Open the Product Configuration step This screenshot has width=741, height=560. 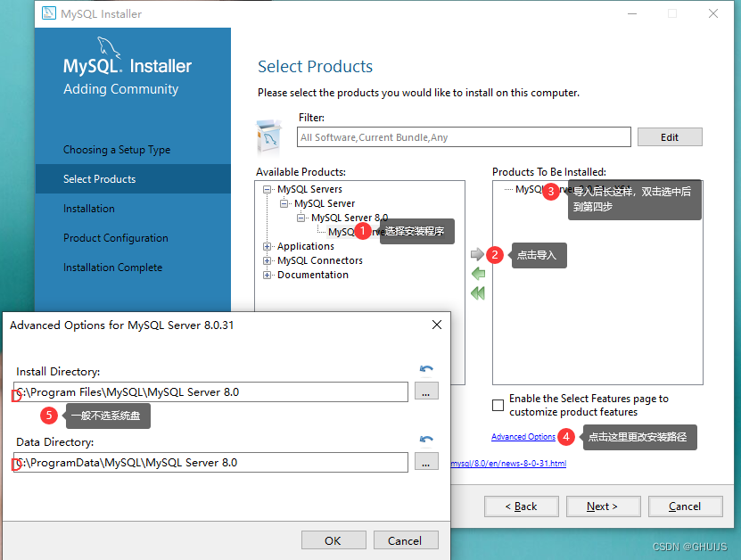116,238
